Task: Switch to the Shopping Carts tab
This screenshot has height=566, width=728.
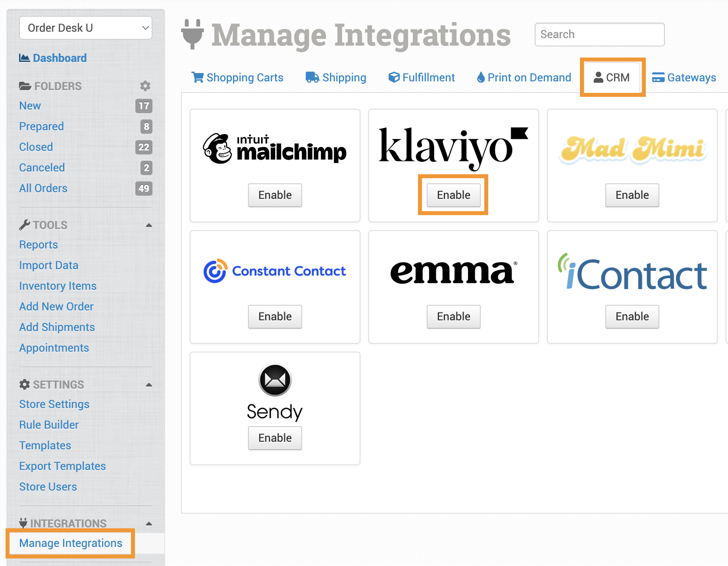Action: coord(245,77)
